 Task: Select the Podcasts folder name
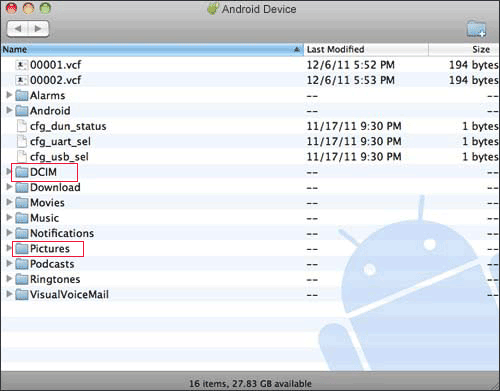(52, 264)
